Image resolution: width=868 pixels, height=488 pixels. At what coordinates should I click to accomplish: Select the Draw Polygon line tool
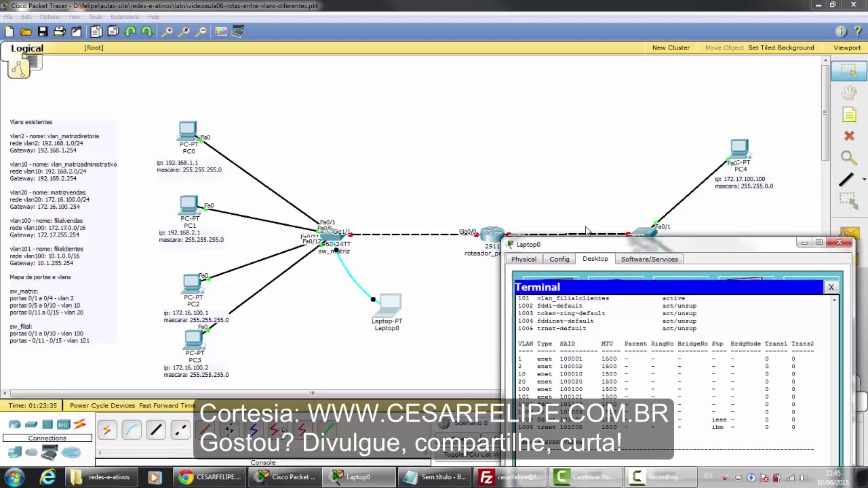click(846, 180)
